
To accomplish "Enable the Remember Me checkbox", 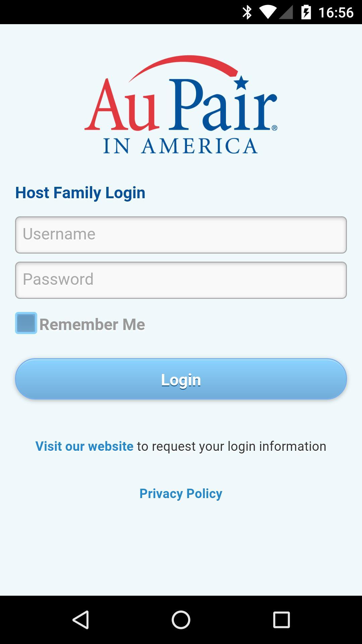I will point(26,323).
